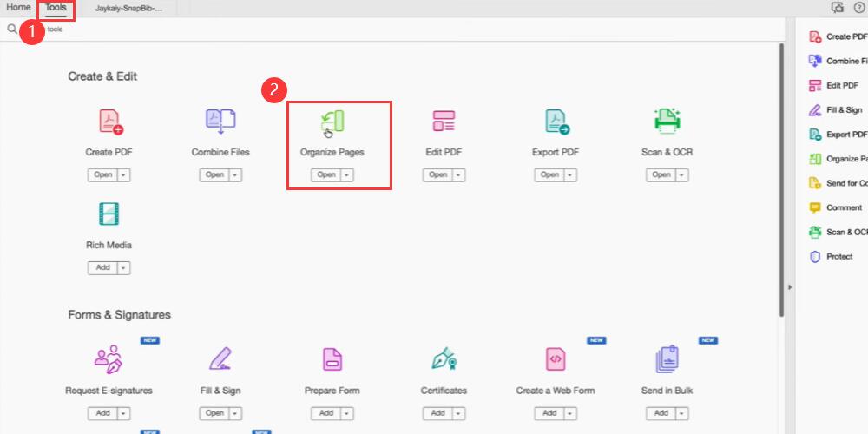Expand the dropdown arrow under Combine Files
The image size is (868, 434).
236,175
